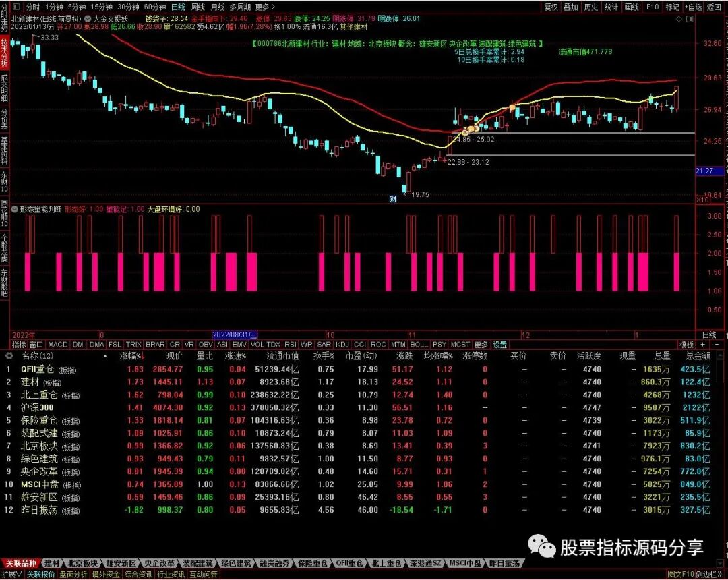
Task: Sort table by 涨幅% column
Action: click(x=132, y=356)
